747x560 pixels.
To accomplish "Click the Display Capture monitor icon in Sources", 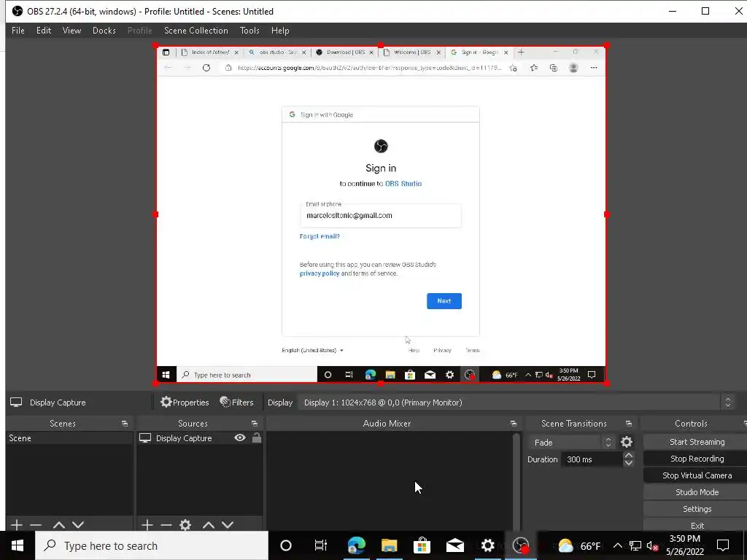I will [x=145, y=438].
